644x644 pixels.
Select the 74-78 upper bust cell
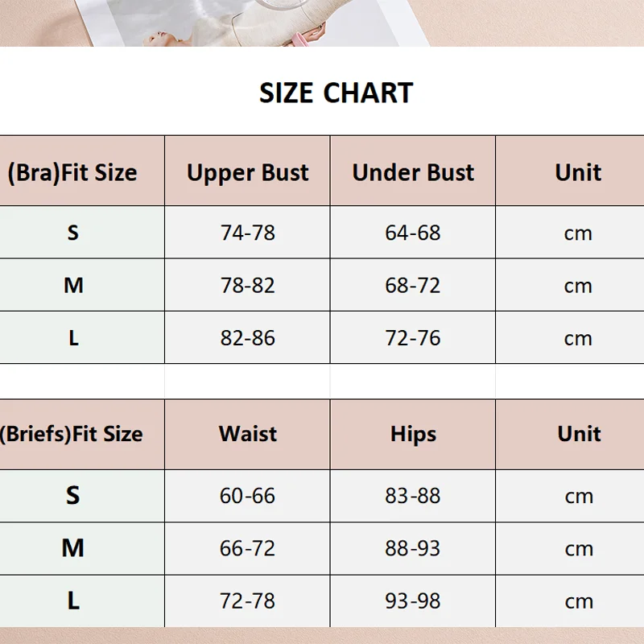pos(248,233)
